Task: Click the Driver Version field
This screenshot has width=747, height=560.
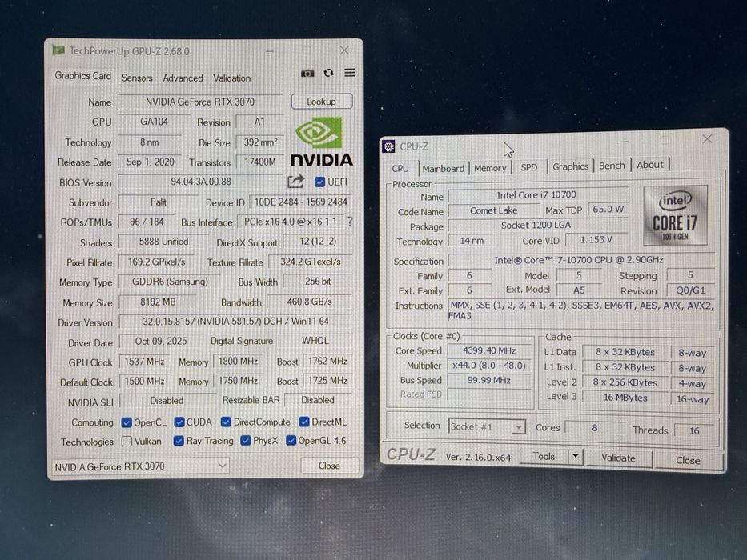Action: coord(236,322)
